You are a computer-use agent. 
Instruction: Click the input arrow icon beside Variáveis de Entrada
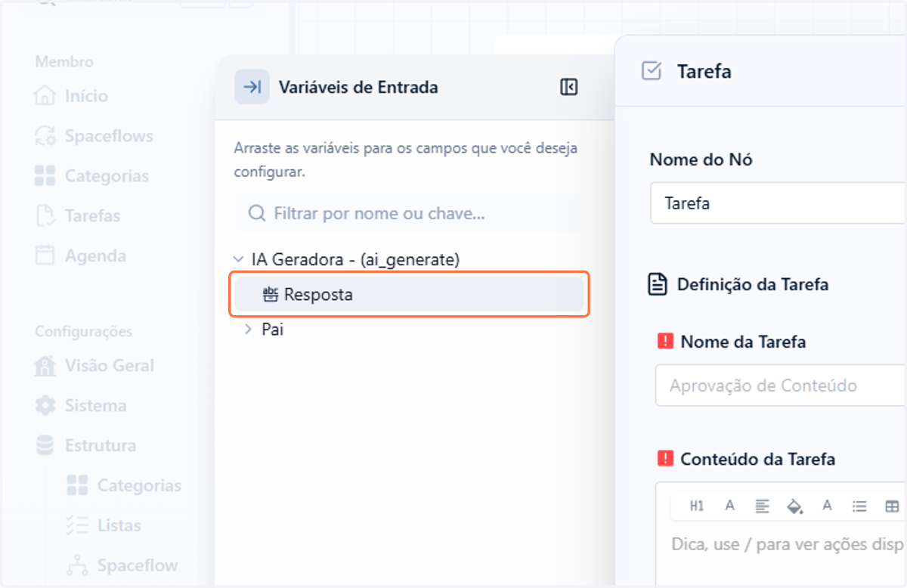pyautogui.click(x=252, y=87)
